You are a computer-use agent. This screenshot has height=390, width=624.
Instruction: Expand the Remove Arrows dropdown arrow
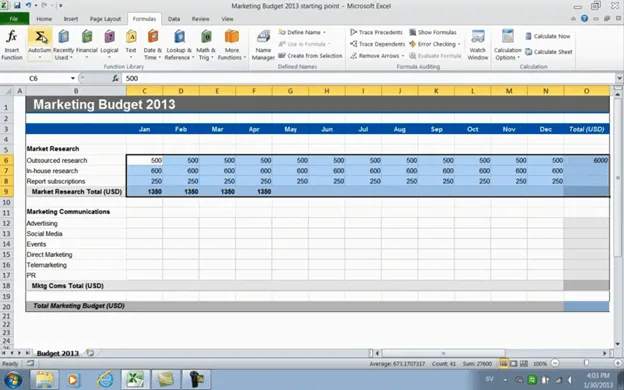402,56
